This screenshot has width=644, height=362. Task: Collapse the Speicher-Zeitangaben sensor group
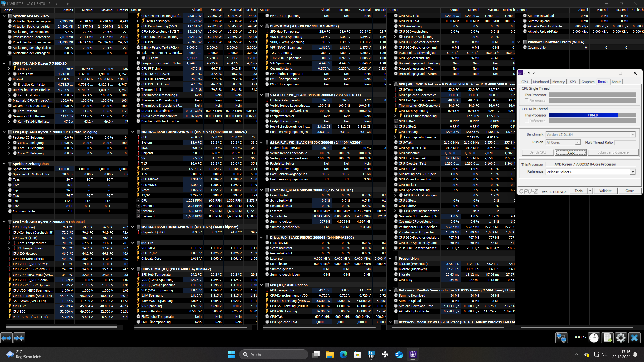point(4,164)
